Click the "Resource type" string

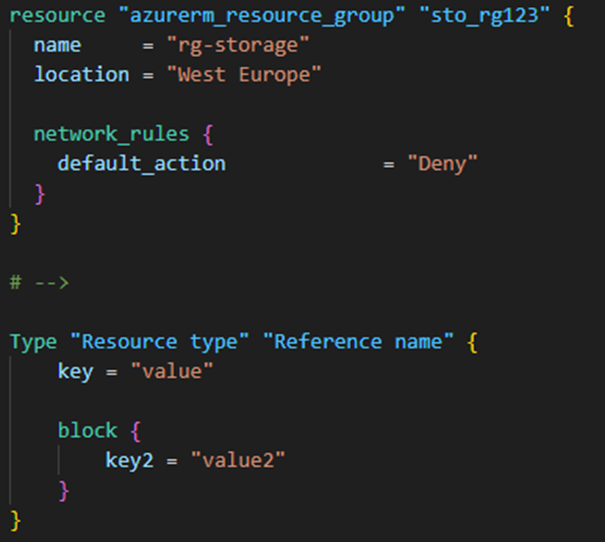click(x=159, y=343)
